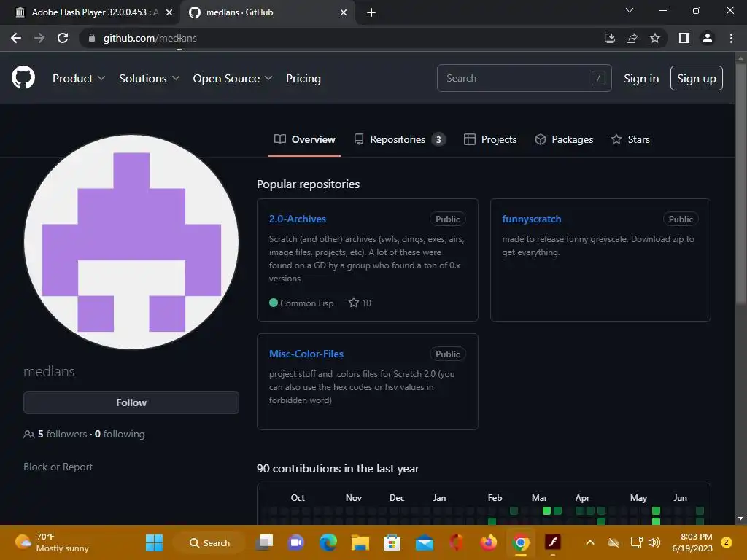747x560 pixels.
Task: Click the share page icon
Action: [x=632, y=38]
